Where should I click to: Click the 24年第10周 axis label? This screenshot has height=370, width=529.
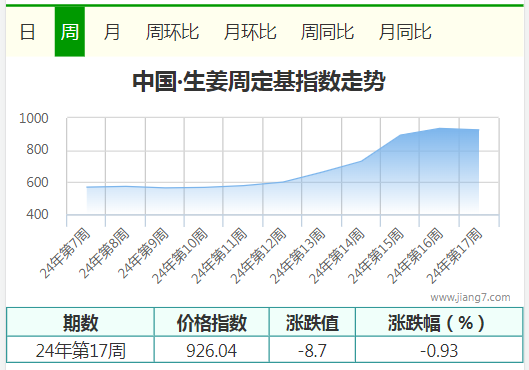click(x=179, y=256)
